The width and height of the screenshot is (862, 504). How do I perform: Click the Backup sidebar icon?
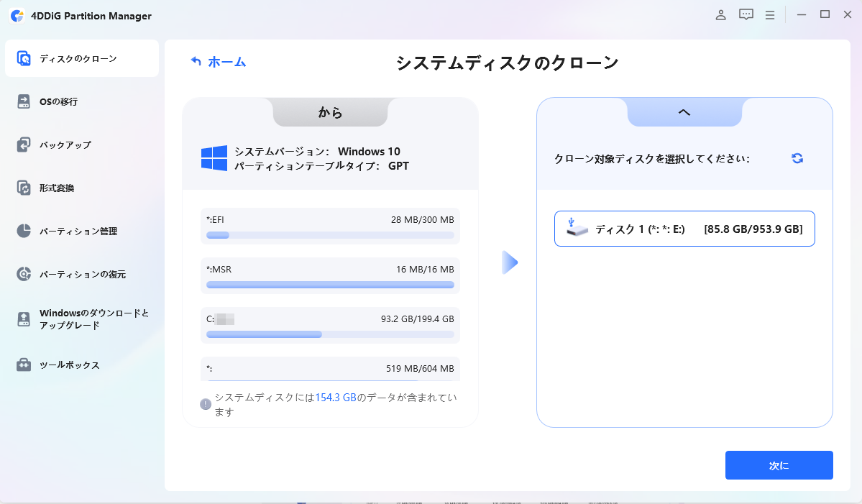pos(24,145)
